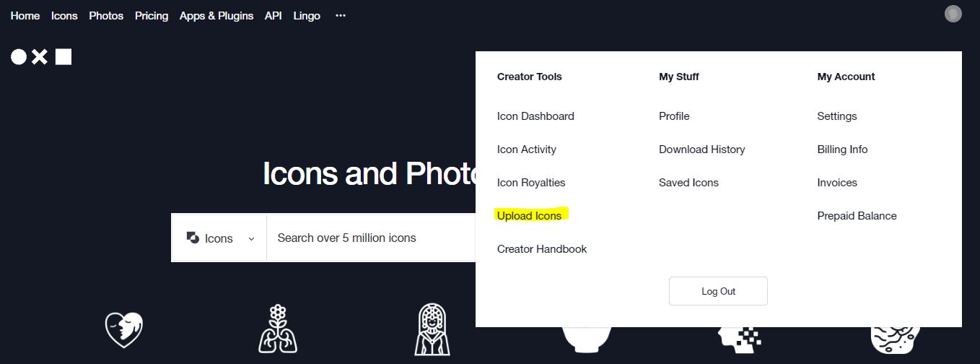Open Download History link
The height and width of the screenshot is (364, 980).
tap(702, 149)
